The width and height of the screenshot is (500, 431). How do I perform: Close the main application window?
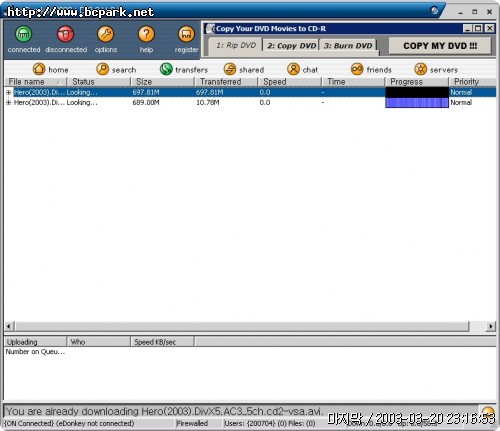click(x=489, y=12)
